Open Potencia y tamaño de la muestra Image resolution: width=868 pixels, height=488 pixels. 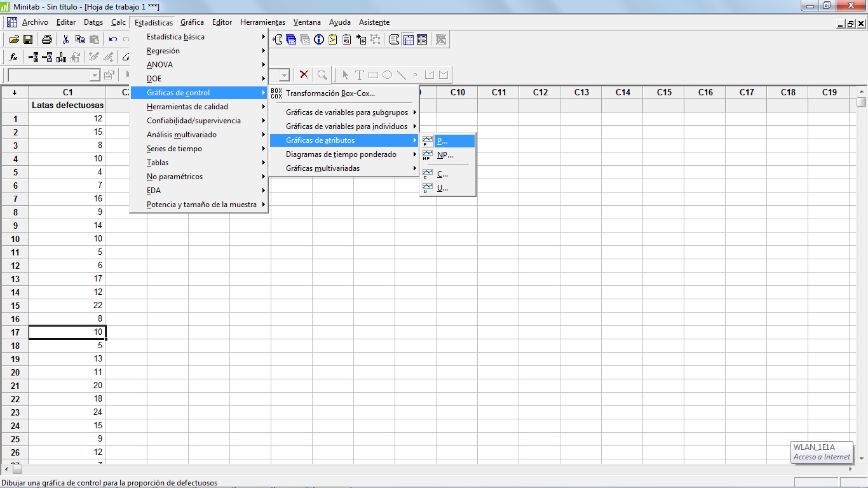[x=199, y=205]
